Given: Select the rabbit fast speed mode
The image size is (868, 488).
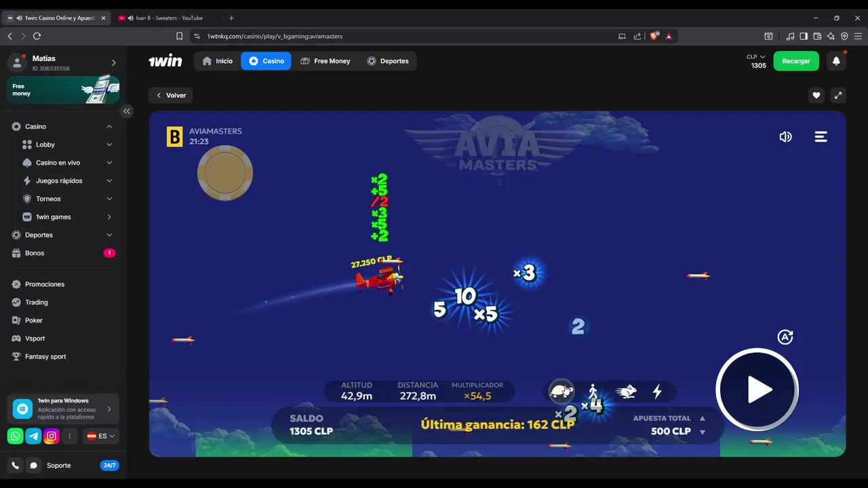Looking at the screenshot, I should pyautogui.click(x=626, y=391).
